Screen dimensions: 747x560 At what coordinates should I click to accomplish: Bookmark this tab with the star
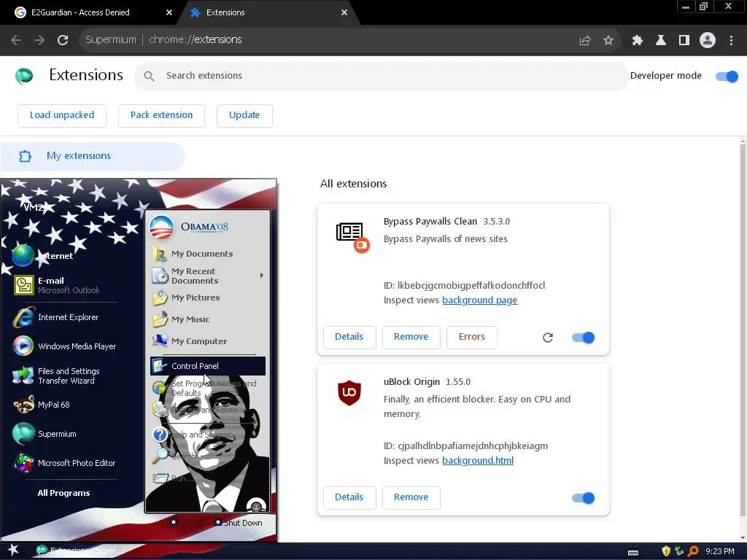click(x=608, y=41)
